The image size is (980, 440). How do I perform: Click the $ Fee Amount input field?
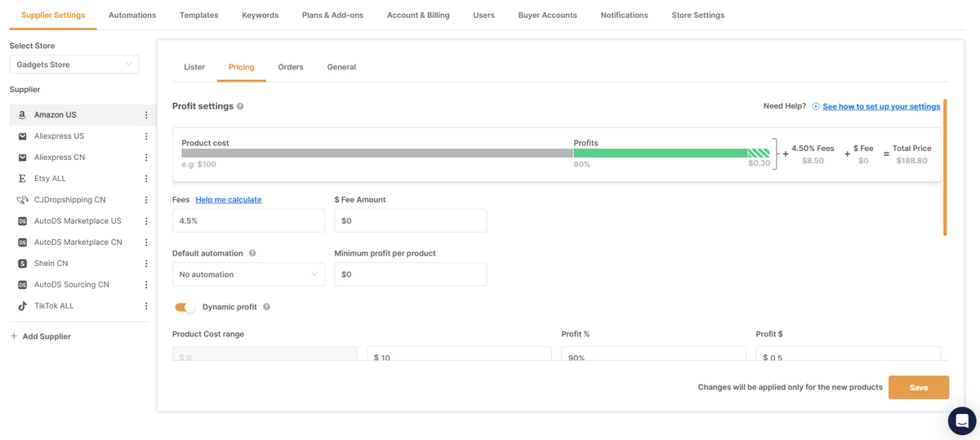[411, 220]
